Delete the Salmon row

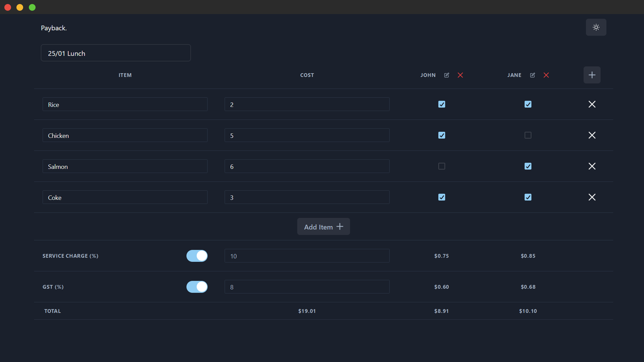tap(592, 166)
